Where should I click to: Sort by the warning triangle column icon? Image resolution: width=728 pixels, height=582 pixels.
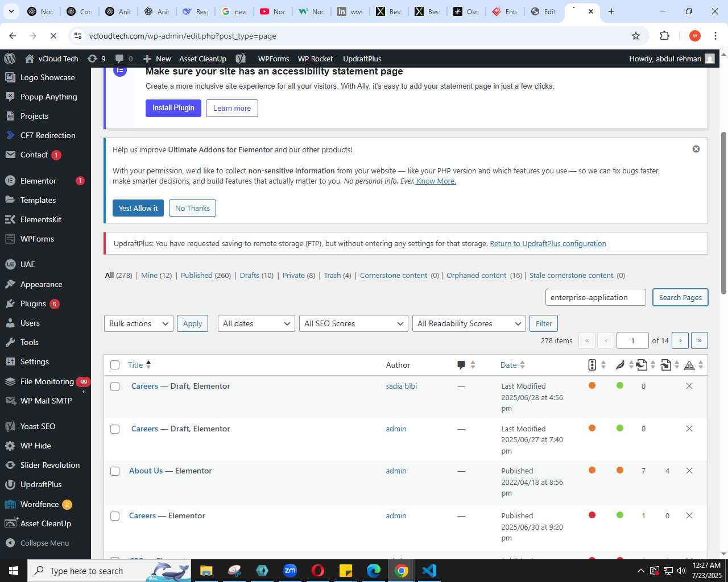point(694,365)
